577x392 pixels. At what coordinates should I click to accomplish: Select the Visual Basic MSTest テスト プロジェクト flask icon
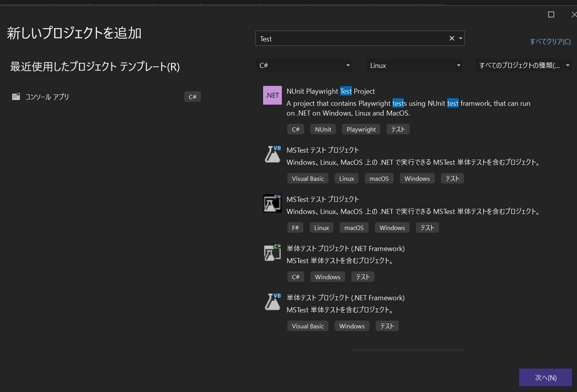[x=273, y=154]
